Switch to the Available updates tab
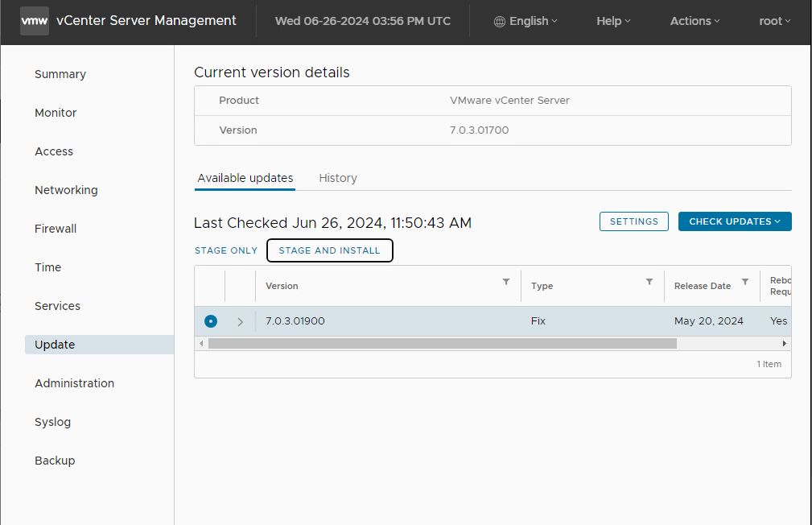812x525 pixels. [x=245, y=178]
